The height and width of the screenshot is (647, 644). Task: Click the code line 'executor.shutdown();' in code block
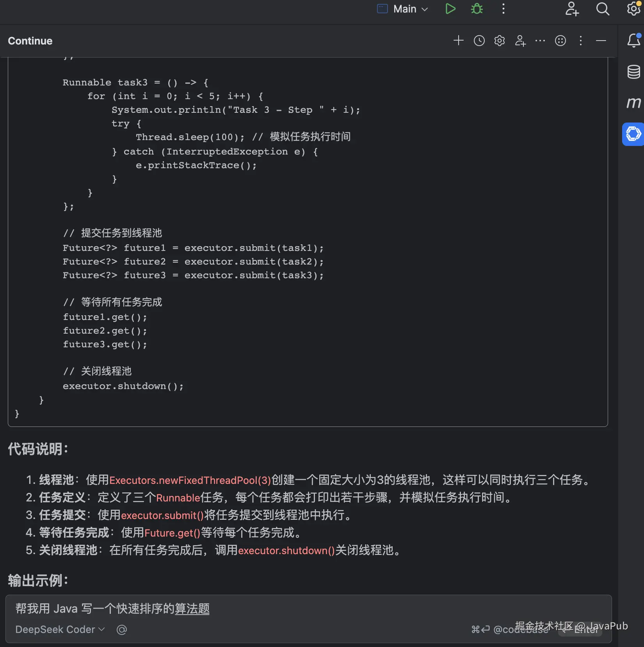[x=123, y=386]
